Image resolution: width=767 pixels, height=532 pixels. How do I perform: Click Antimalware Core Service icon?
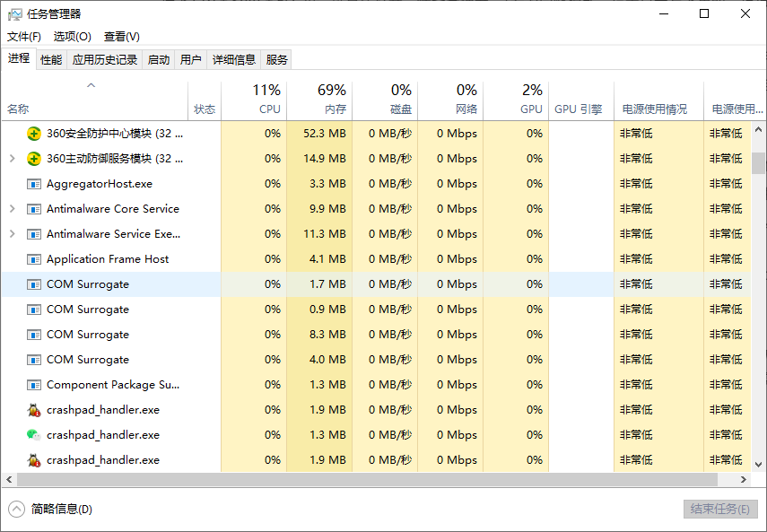tap(34, 209)
